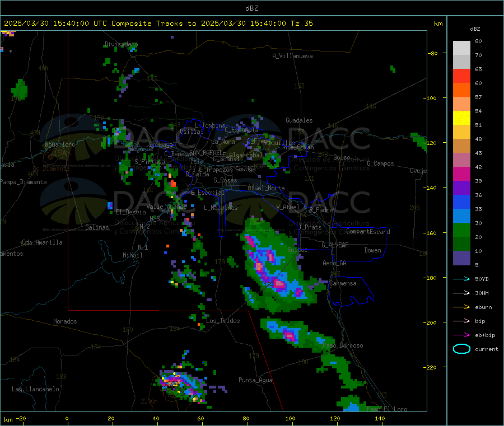Image resolution: width=504 pixels, height=426 pixels.
Task: Click the Cda_Amarilla location label
Action: coord(42,242)
